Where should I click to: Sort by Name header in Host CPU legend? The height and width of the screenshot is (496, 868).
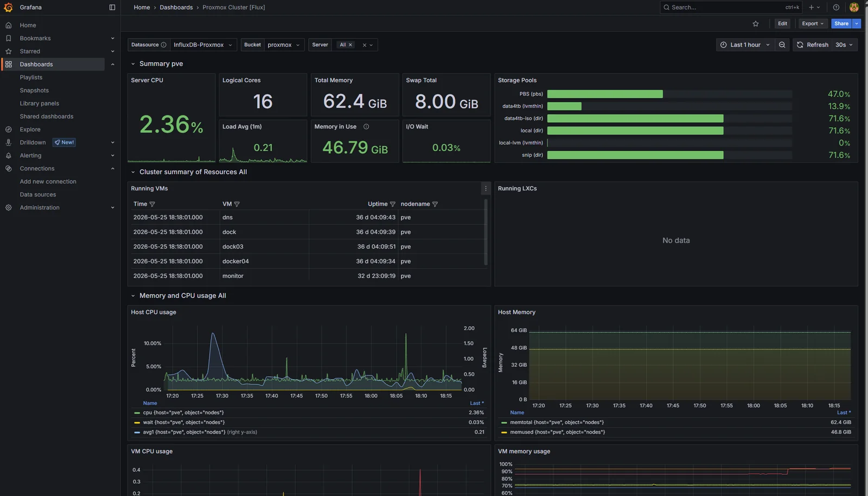pyautogui.click(x=150, y=403)
